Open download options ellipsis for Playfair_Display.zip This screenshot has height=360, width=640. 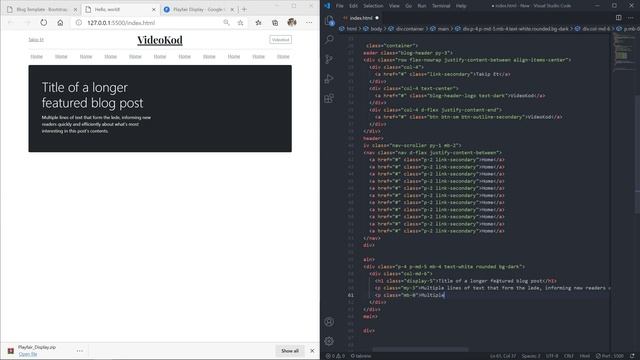[80, 351]
